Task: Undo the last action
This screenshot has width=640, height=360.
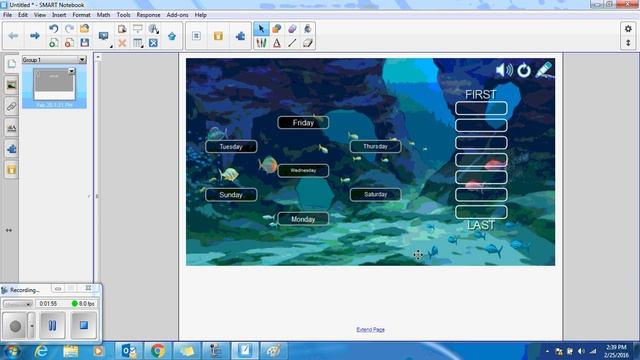Action: (53, 29)
